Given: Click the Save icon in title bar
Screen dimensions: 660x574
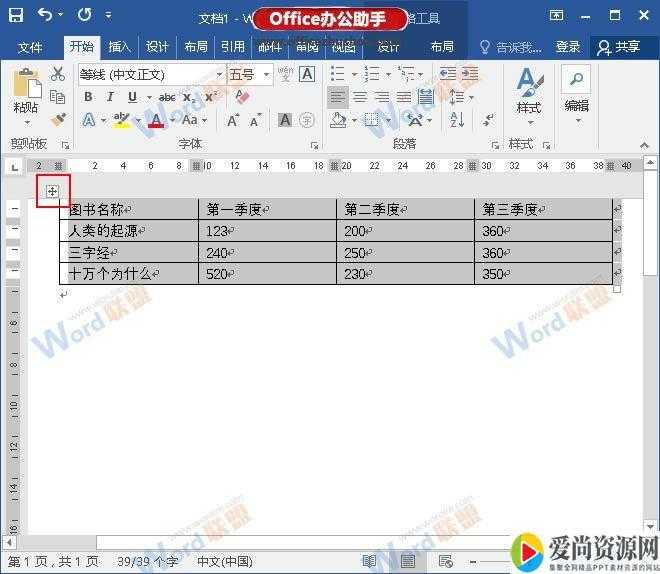Looking at the screenshot, I should 16,16.
